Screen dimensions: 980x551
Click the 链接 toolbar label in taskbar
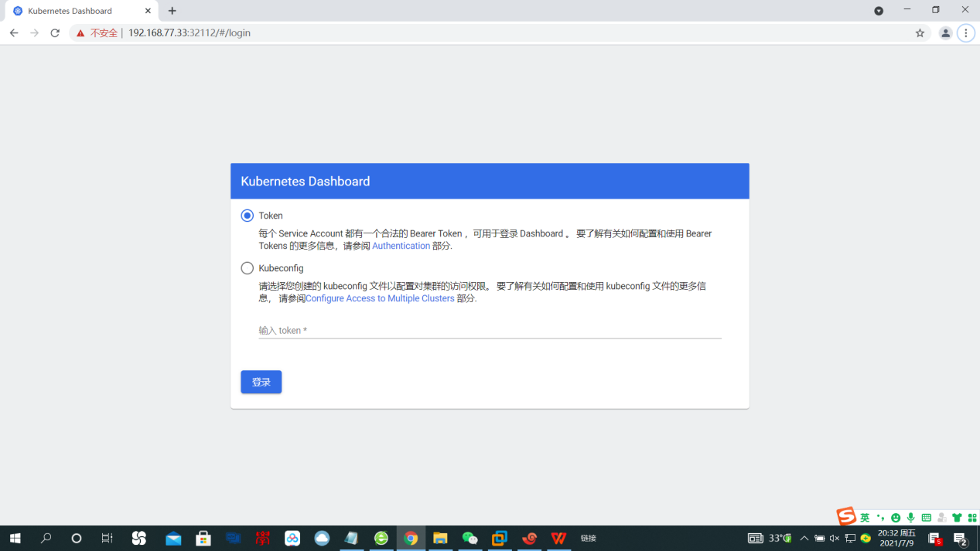point(589,539)
